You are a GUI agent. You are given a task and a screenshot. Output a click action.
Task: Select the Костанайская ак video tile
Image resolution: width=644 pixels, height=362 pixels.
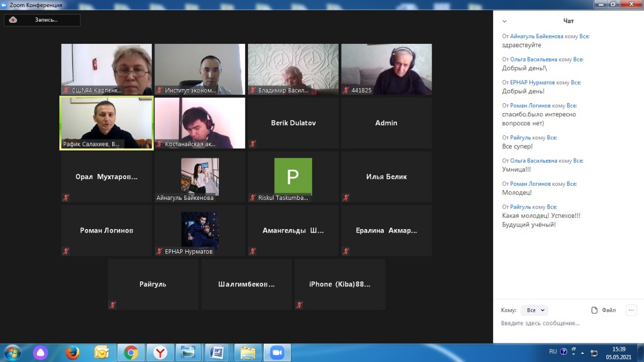200,123
